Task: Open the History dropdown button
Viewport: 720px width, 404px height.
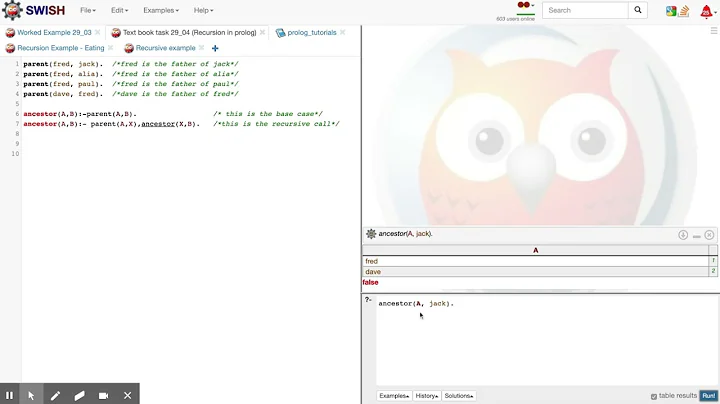Action: coord(427,396)
